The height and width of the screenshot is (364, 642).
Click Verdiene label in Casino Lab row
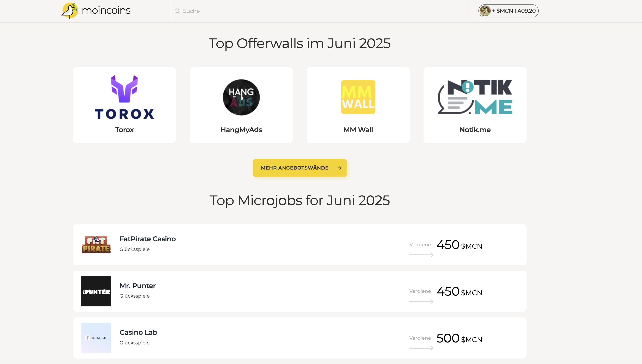[420, 338]
